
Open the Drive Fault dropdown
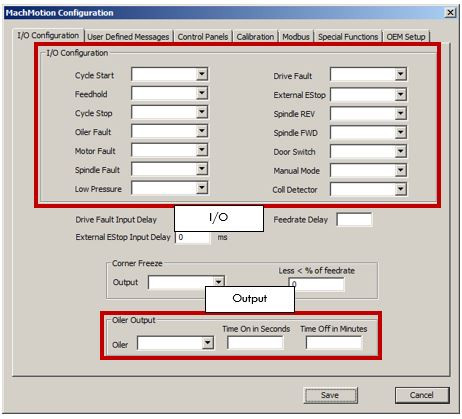pos(368,74)
